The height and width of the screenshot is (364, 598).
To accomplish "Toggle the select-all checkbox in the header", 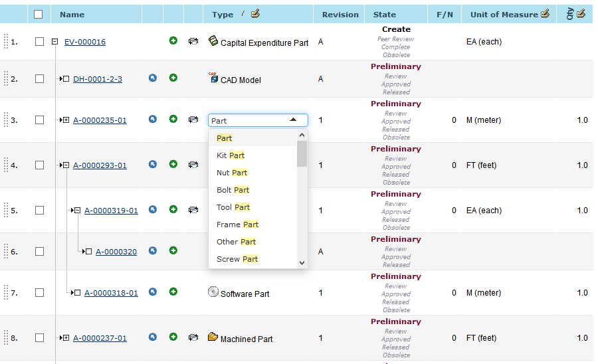I will pos(39,14).
